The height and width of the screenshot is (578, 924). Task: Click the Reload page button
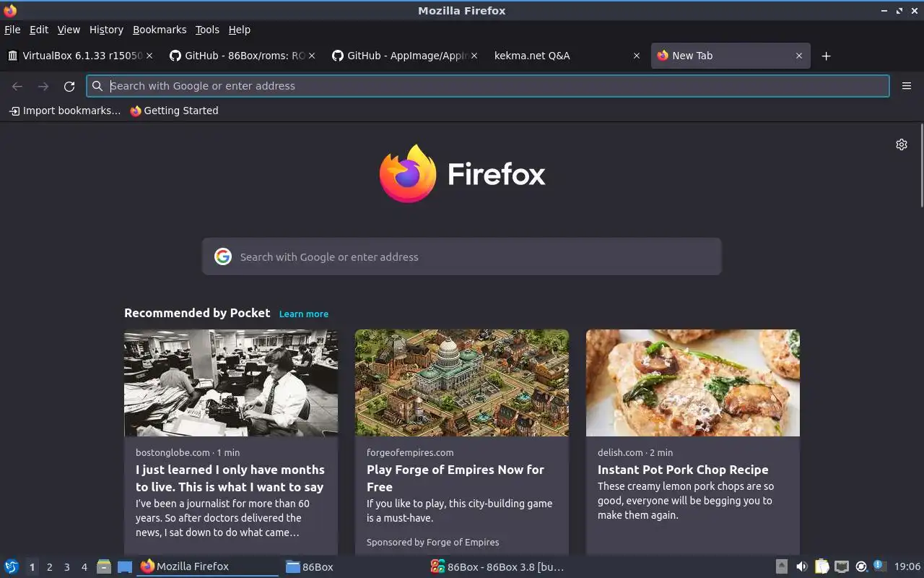tap(69, 86)
